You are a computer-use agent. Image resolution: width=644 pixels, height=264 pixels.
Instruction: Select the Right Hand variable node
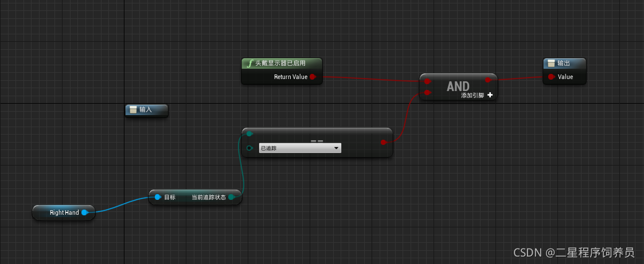64,212
